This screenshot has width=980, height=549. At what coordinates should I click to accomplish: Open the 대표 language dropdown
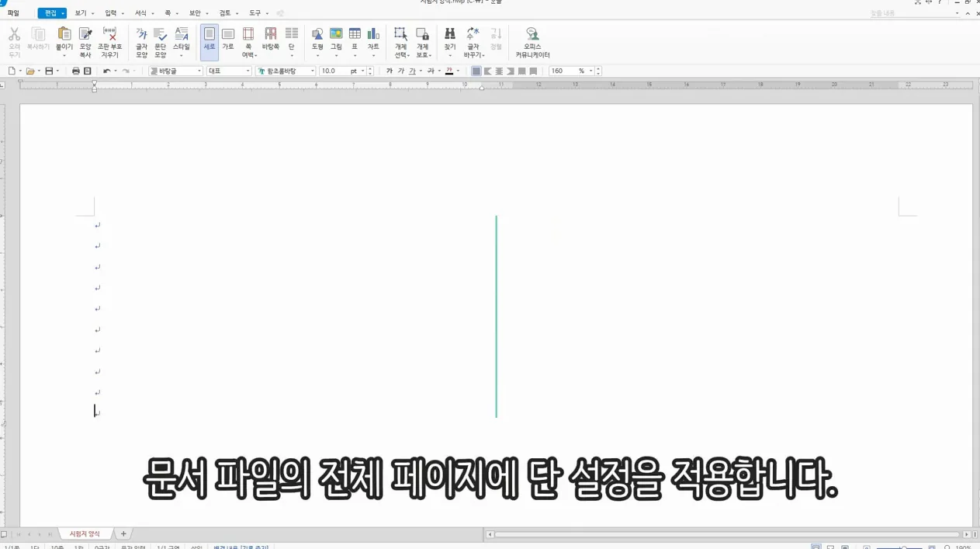click(x=248, y=71)
